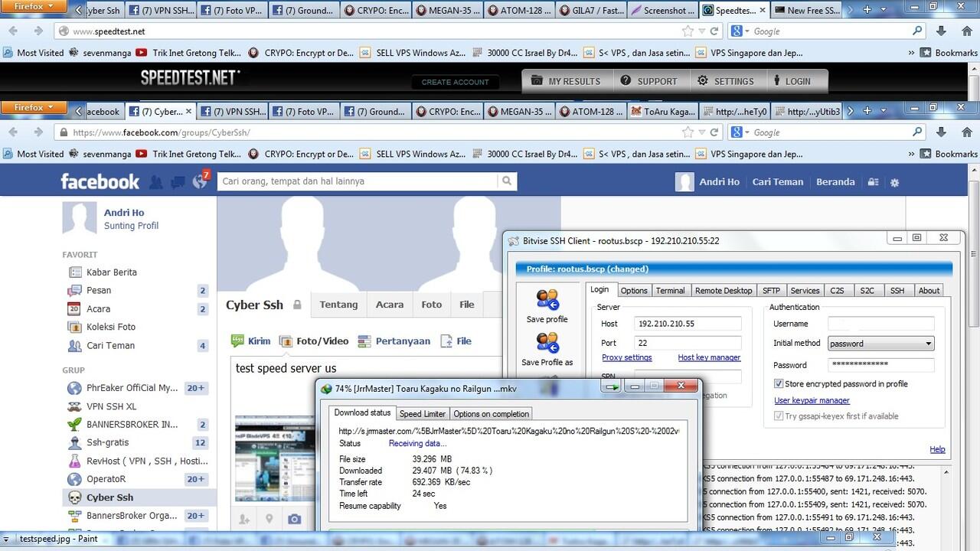980x551 pixels.
Task: Switch to Terminal tab in Bitvise
Action: 670,291
